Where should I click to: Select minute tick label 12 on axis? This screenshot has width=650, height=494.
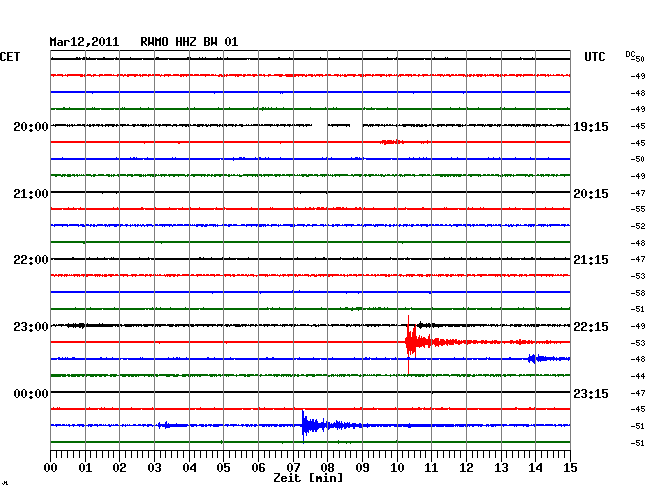(466, 468)
